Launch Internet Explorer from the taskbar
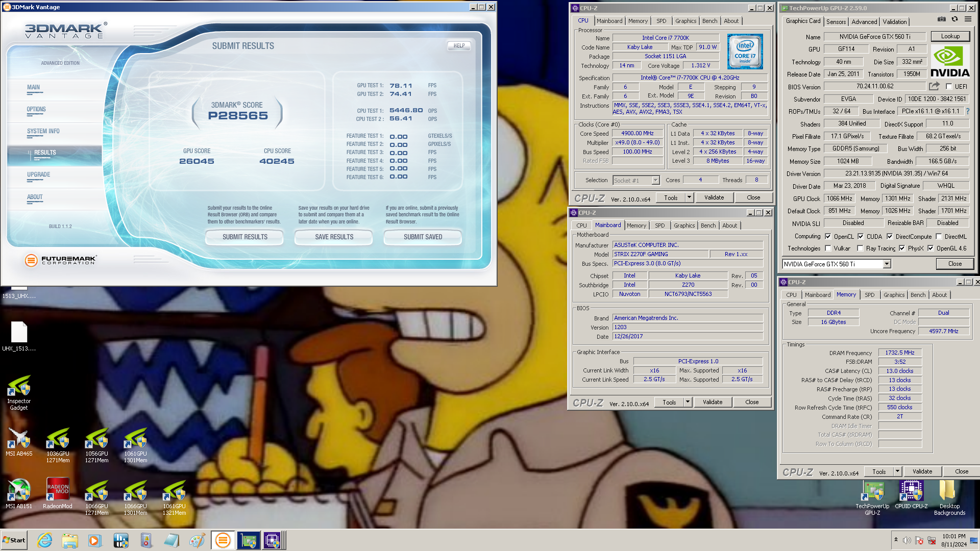The image size is (980, 551). 45,540
